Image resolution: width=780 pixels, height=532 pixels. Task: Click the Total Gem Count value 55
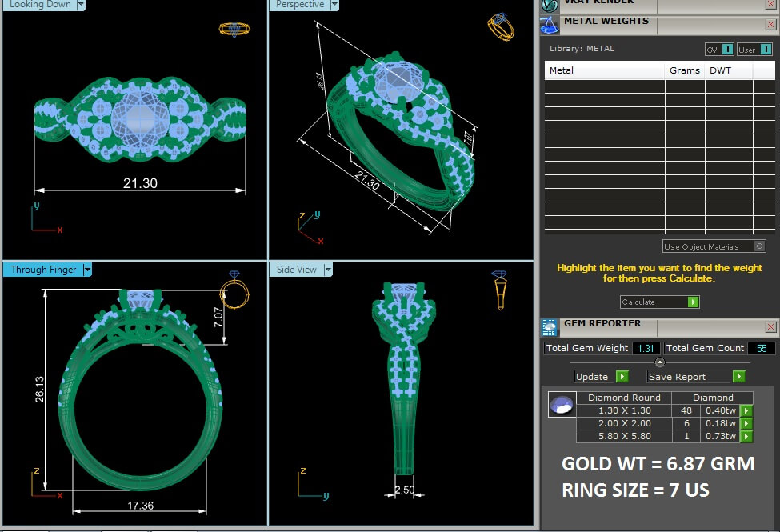pos(762,348)
